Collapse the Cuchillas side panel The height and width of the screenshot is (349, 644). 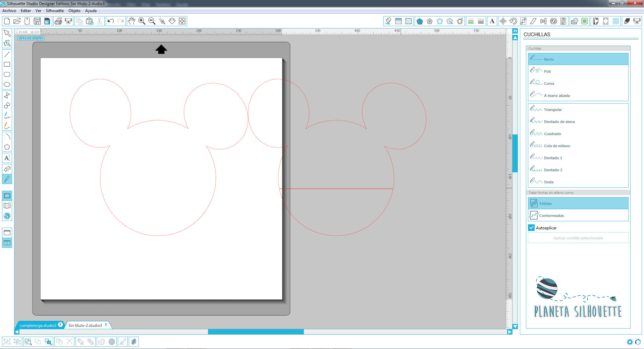[515, 31]
